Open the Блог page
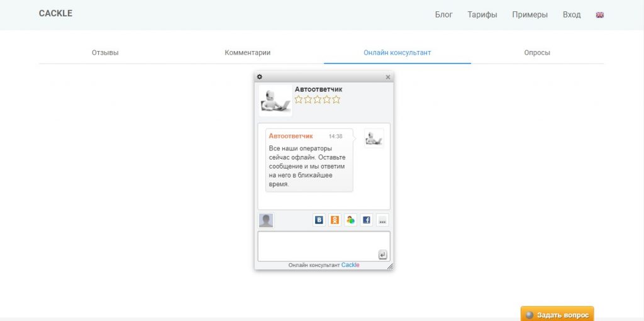The width and height of the screenshot is (644, 321). 443,14
